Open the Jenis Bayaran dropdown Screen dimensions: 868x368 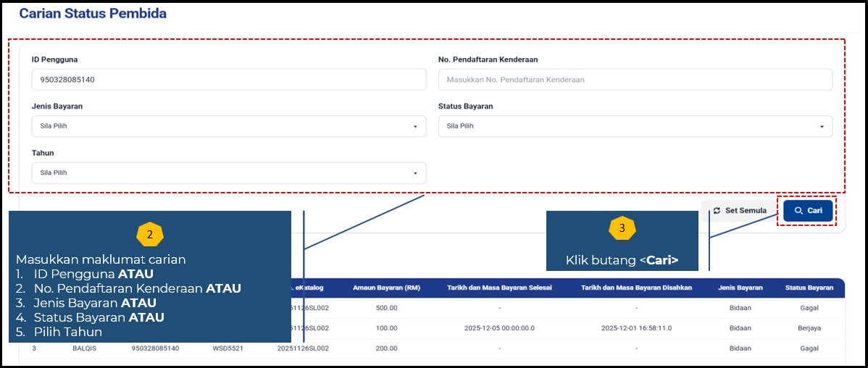click(229, 126)
